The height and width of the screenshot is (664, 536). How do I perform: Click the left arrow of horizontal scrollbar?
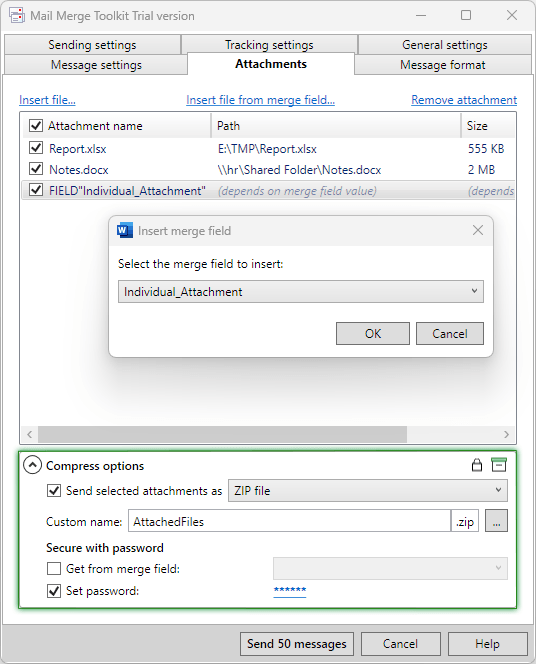(x=29, y=434)
